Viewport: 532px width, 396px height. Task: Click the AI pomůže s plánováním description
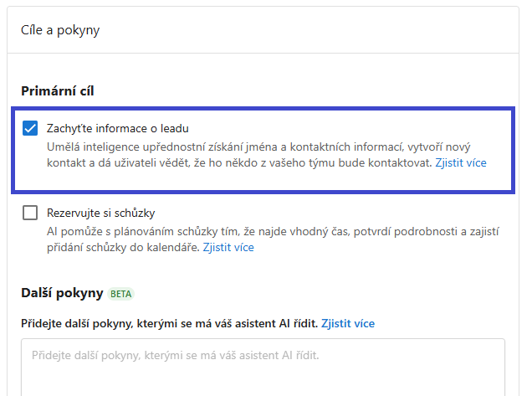(x=273, y=239)
